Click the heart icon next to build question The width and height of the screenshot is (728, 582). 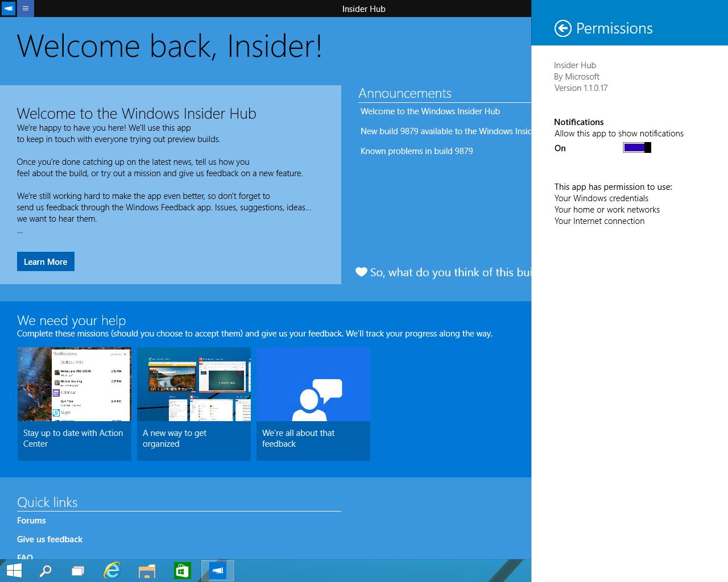(x=361, y=272)
